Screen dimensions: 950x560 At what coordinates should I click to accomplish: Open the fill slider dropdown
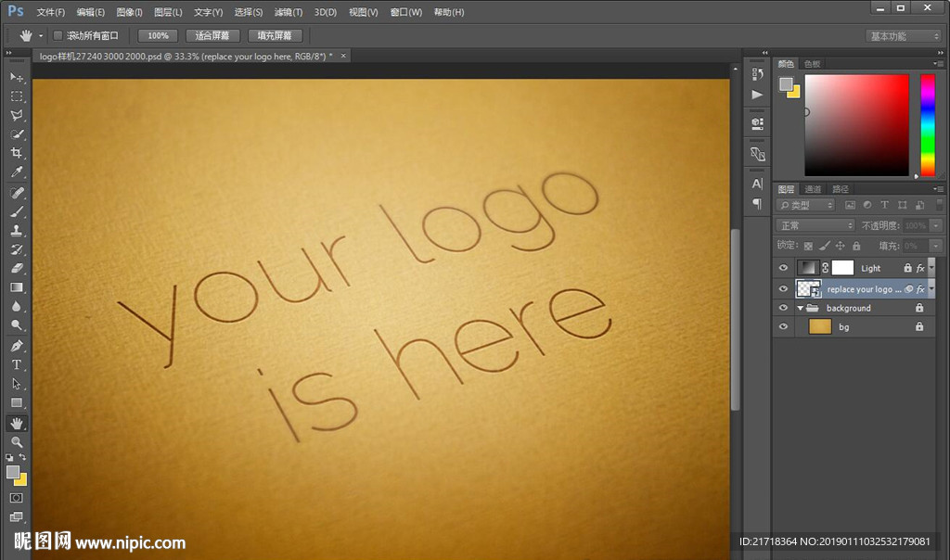pyautogui.click(x=936, y=246)
